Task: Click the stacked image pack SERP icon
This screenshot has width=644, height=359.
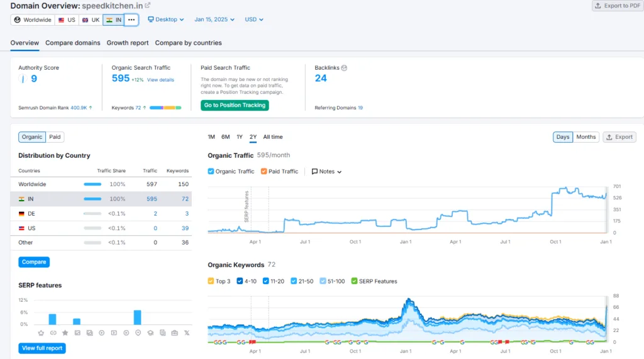Action: pos(89,333)
